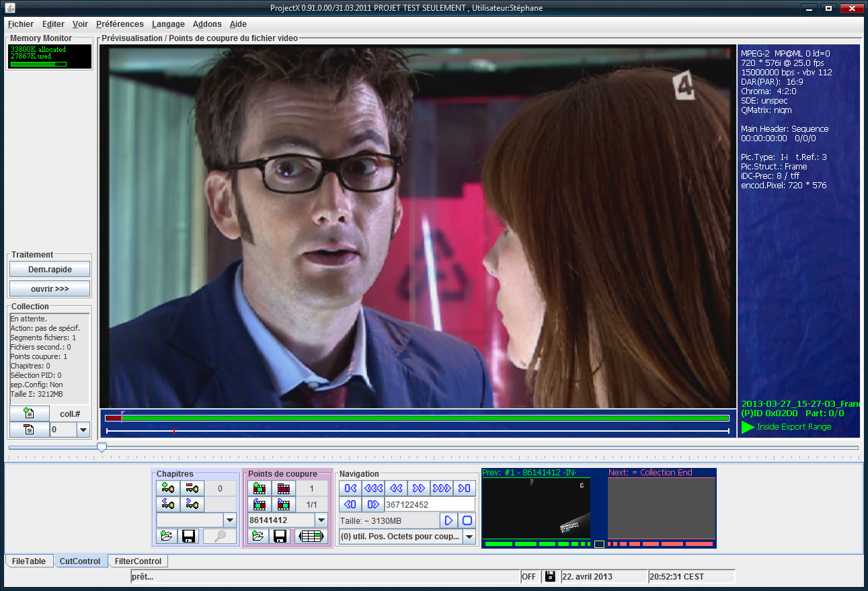Save chapter list with floppy icon in Chapitres
868x591 pixels.
coord(188,536)
